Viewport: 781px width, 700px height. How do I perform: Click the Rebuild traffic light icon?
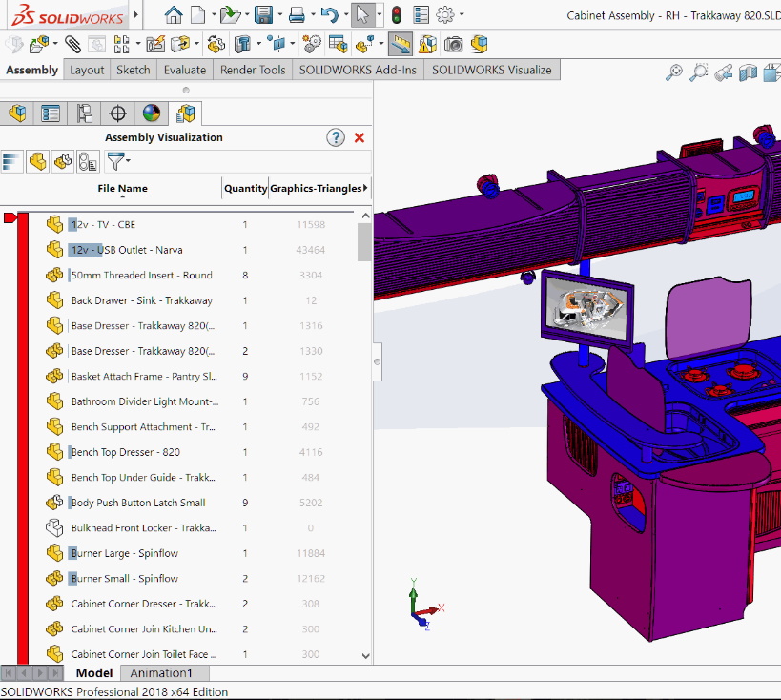coord(396,15)
